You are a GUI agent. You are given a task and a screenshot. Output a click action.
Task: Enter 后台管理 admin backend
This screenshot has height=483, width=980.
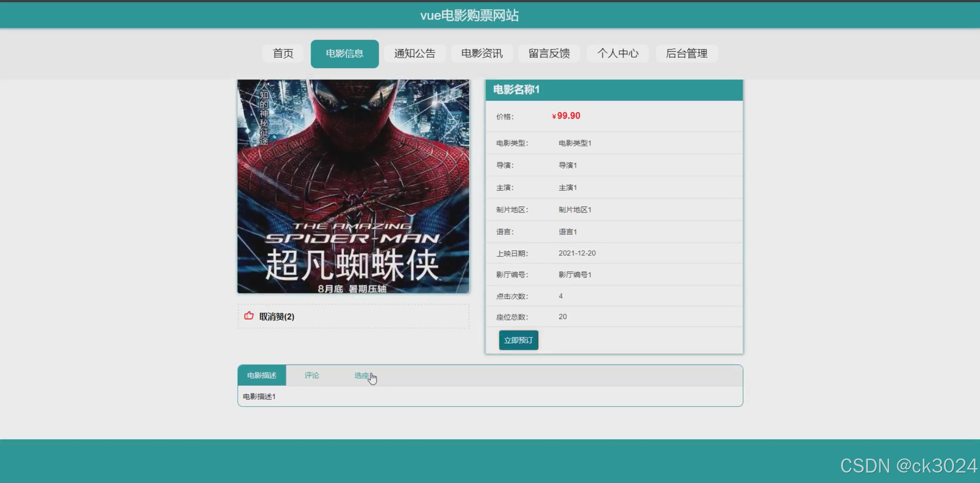686,53
